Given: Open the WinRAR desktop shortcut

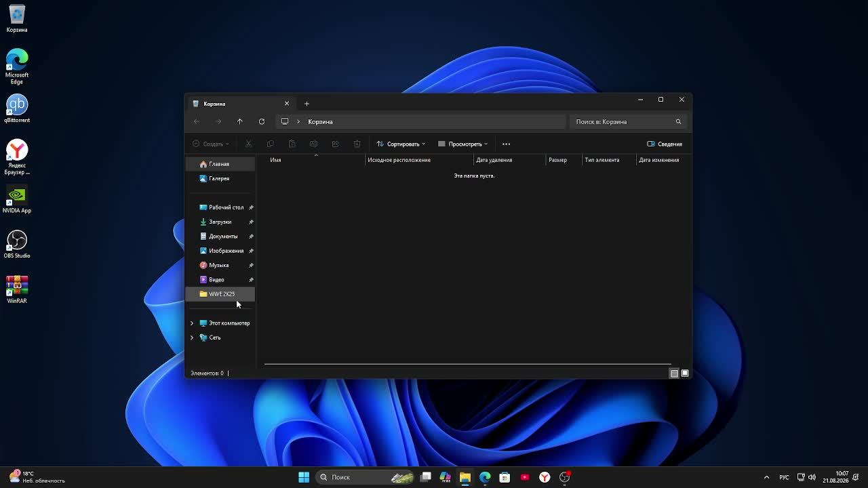Looking at the screenshot, I should coord(17,289).
